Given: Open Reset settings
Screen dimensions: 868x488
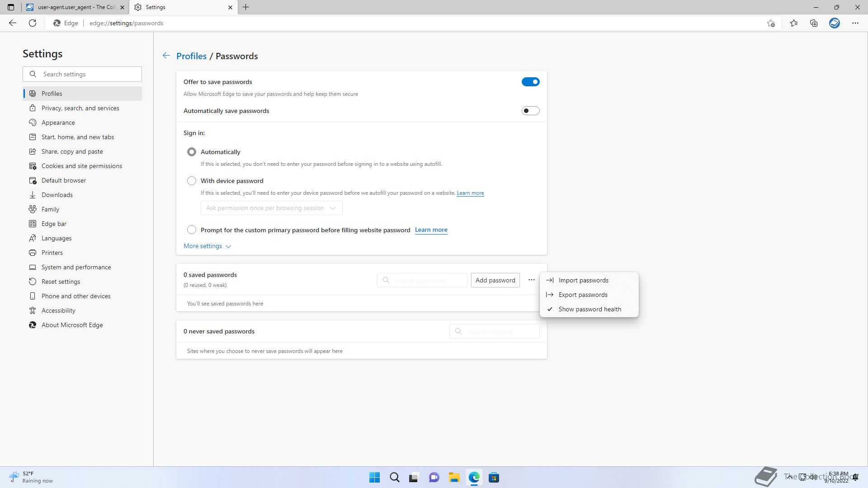Looking at the screenshot, I should [82, 282].
